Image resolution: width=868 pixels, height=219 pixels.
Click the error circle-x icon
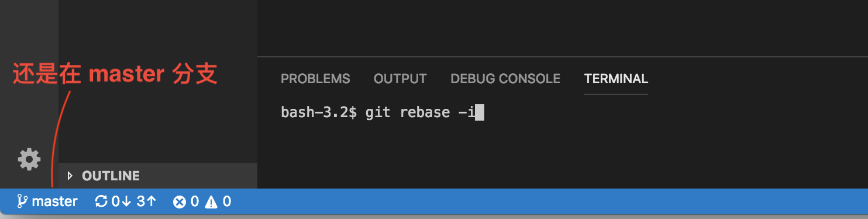click(x=180, y=202)
